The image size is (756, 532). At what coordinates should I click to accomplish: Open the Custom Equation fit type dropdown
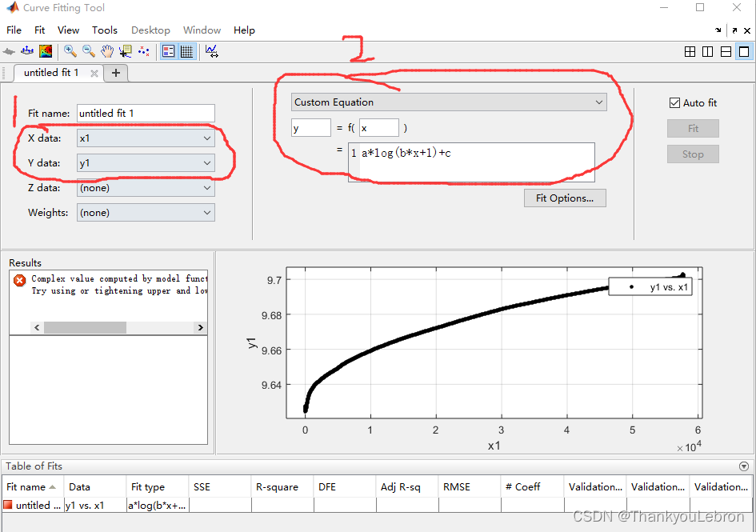448,102
